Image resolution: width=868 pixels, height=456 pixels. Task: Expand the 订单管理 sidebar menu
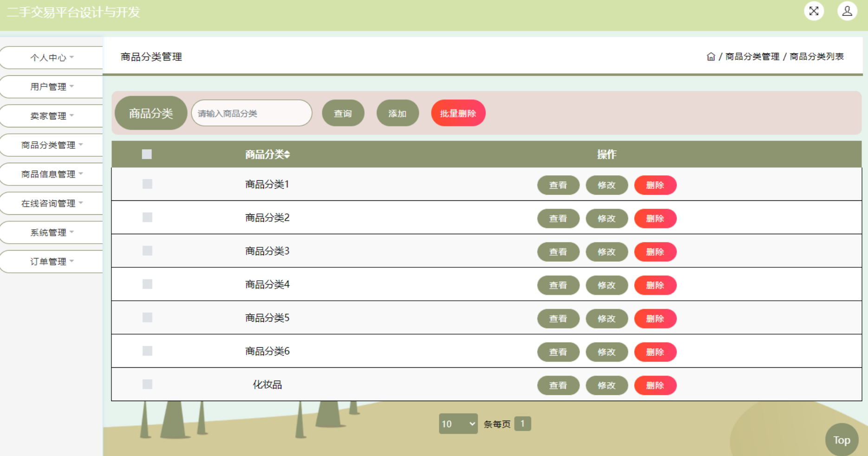tap(52, 262)
